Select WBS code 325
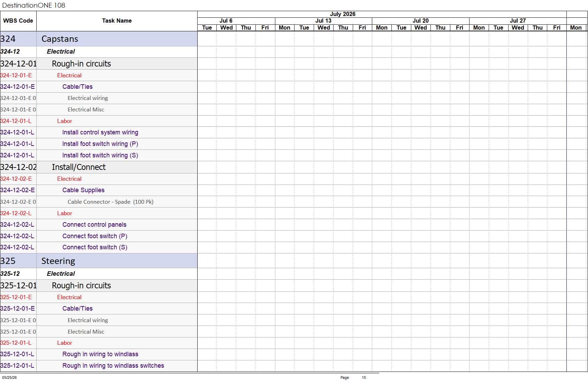Viewport: 588px width, 382px height. [8, 261]
